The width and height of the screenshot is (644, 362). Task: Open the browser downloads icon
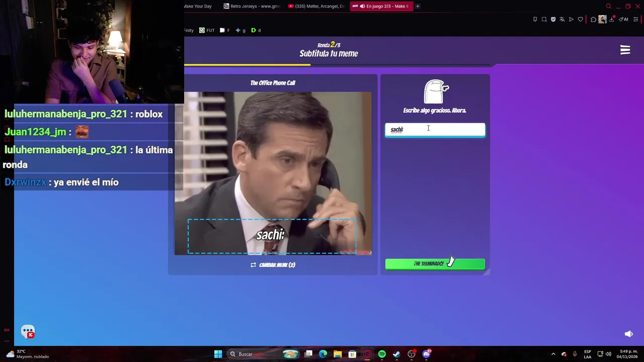(612, 20)
